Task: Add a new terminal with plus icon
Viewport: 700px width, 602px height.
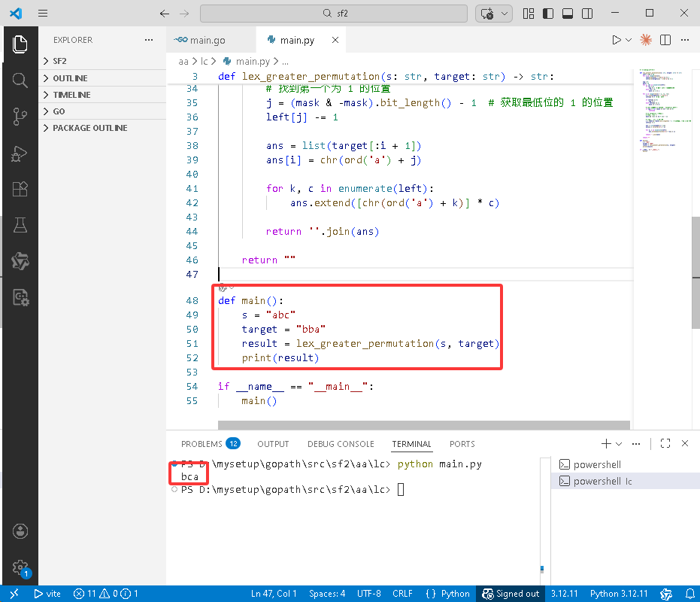Action: point(606,443)
